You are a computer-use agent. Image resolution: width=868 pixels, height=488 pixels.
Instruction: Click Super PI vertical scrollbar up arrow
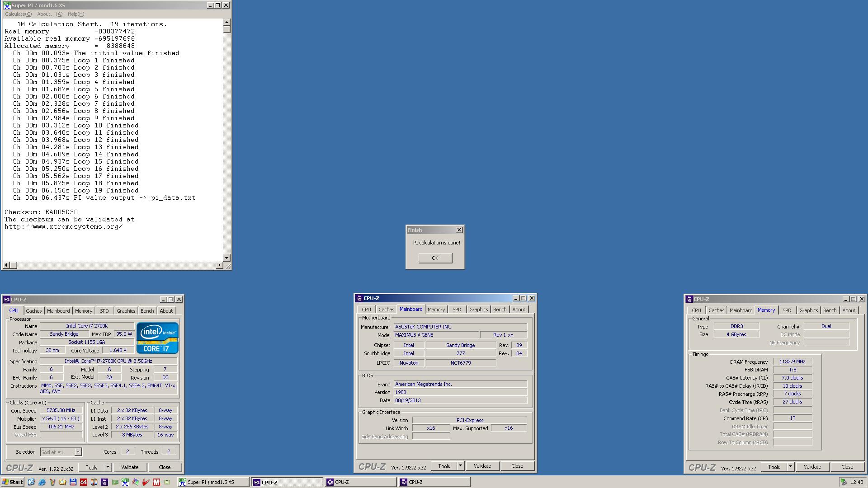click(226, 22)
